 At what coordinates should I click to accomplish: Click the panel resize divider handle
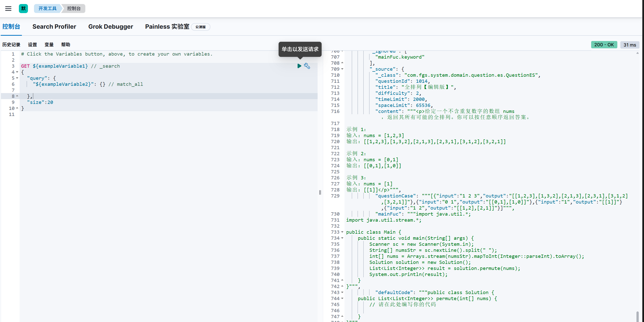click(320, 192)
